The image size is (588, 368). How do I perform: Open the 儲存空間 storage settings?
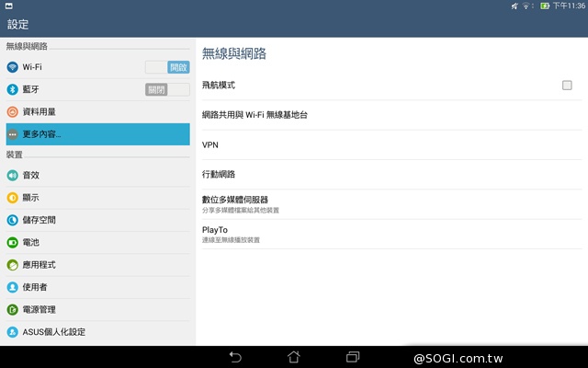click(x=98, y=220)
